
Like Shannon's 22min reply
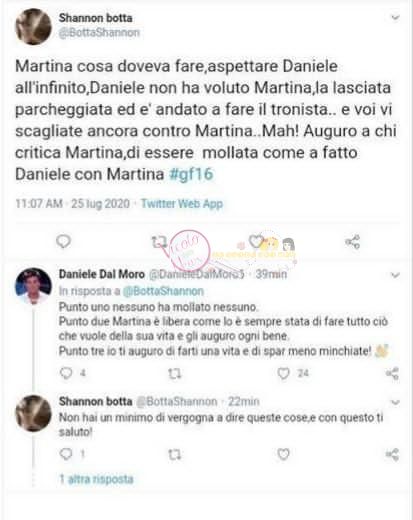coord(283,454)
